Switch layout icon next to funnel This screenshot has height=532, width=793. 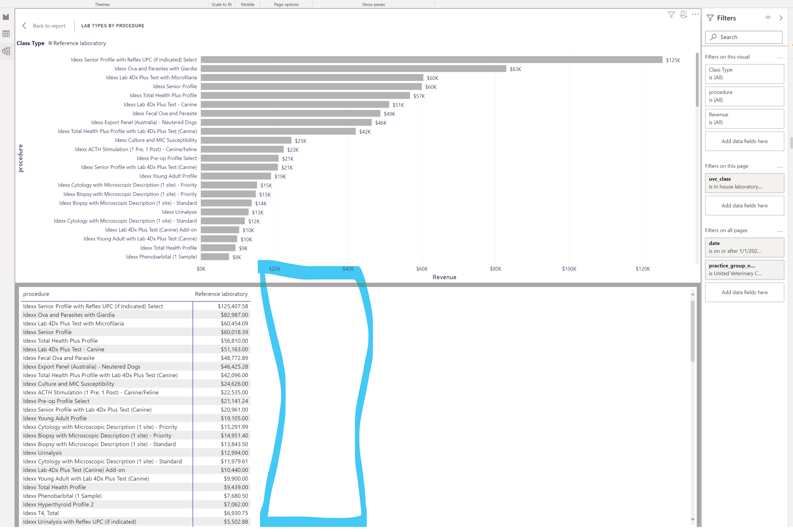[683, 15]
